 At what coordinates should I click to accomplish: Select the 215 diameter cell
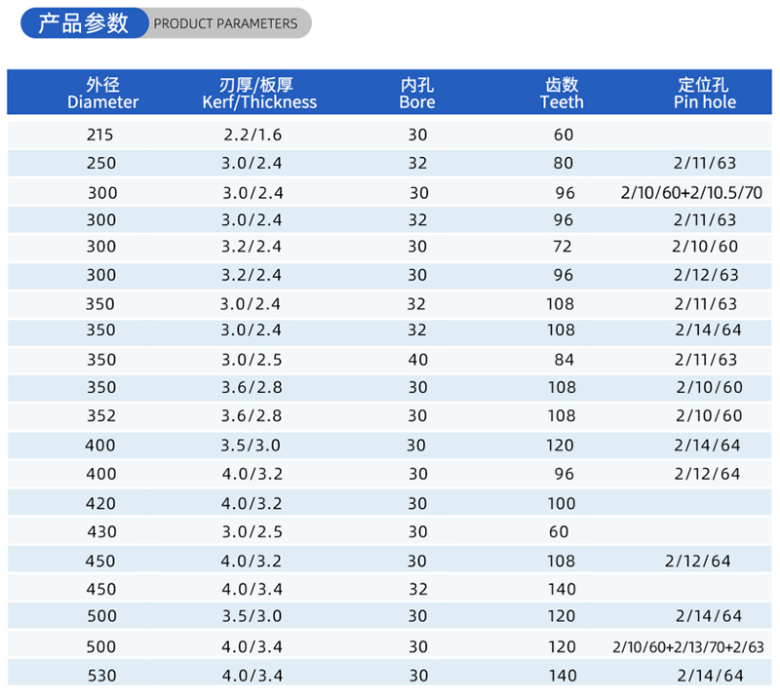point(100,133)
